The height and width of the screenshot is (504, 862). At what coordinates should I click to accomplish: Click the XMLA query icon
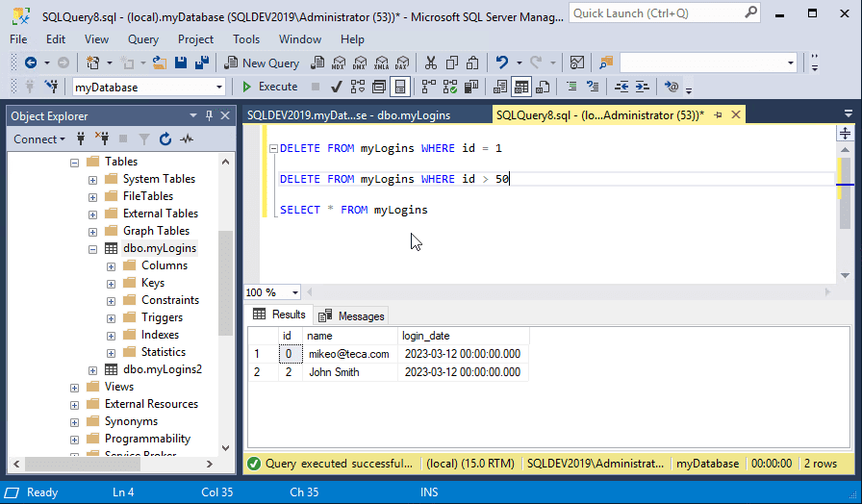(x=381, y=63)
